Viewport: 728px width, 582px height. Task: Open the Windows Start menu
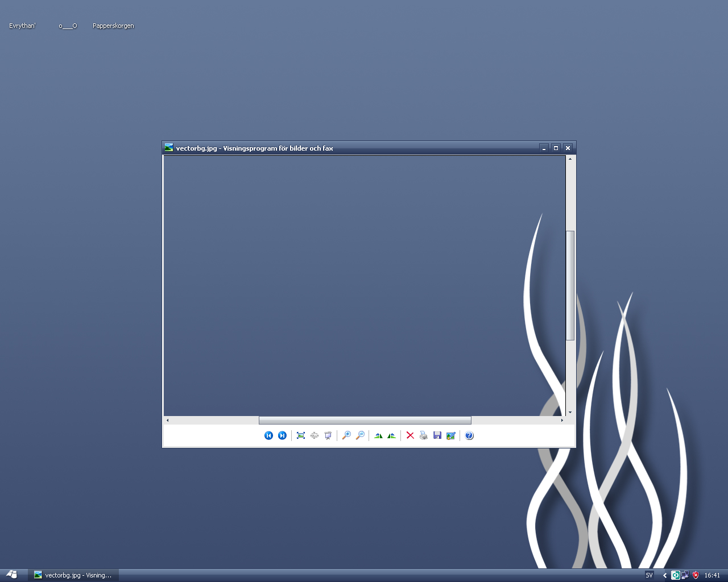(x=12, y=575)
